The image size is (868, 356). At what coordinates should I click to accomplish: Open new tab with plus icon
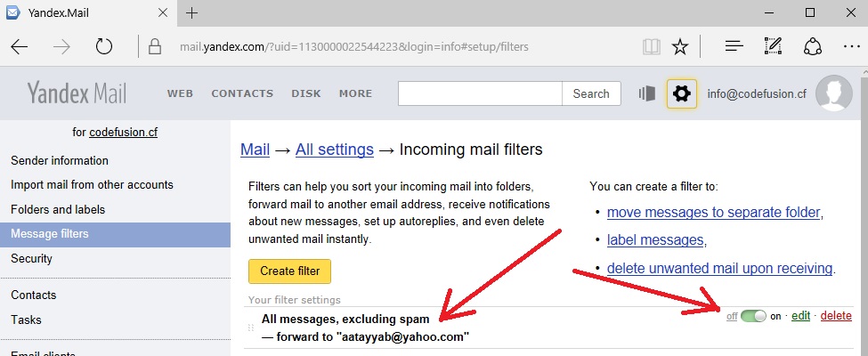click(x=191, y=13)
